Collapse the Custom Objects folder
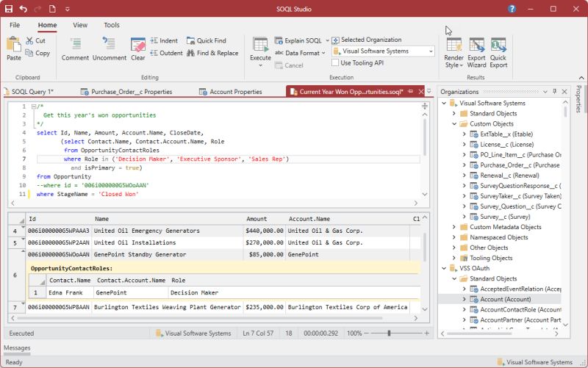The width and height of the screenshot is (588, 368). tap(454, 123)
